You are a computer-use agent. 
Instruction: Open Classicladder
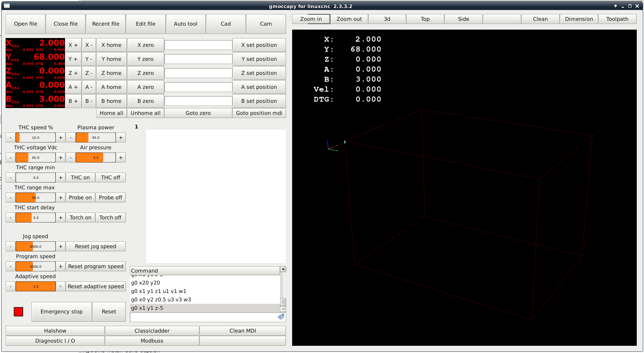point(152,331)
